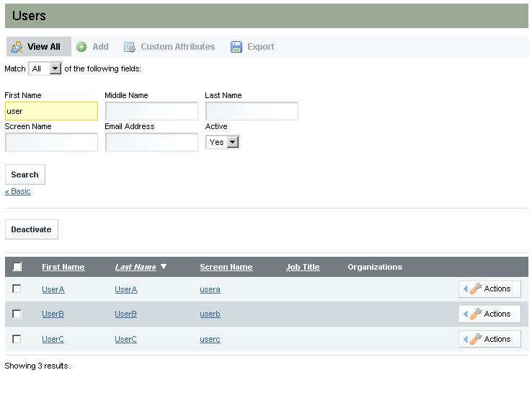The image size is (532, 401).
Task: Sort by Screen Name column header
Action: click(x=226, y=267)
